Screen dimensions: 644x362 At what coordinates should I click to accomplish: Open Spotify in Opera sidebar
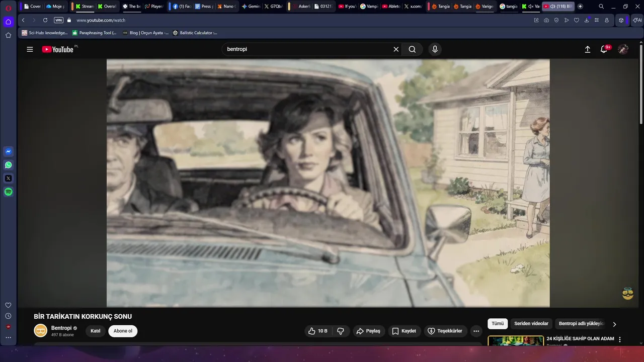coord(8,192)
